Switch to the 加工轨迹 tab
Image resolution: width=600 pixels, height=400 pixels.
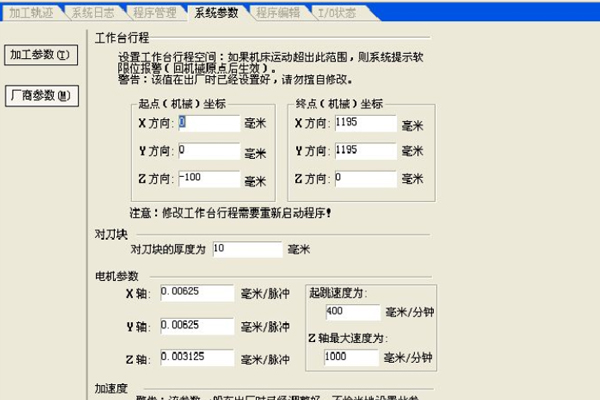[30, 13]
